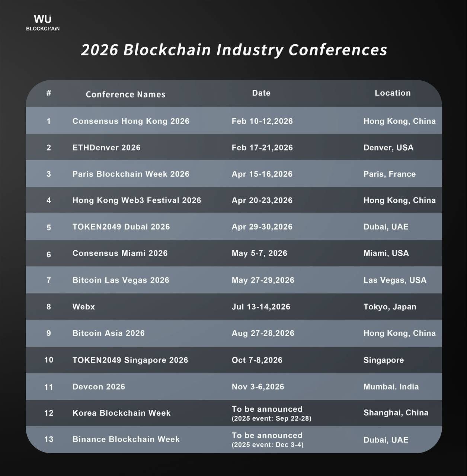Click TOKEN2049 Dubai 2026 entry
This screenshot has width=467, height=476.
121,227
